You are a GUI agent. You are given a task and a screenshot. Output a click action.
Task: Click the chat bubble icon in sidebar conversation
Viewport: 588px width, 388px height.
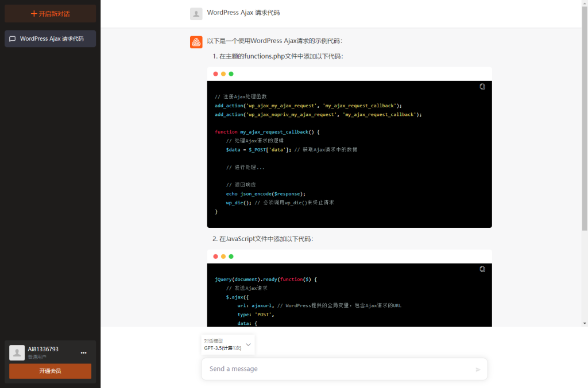click(13, 38)
